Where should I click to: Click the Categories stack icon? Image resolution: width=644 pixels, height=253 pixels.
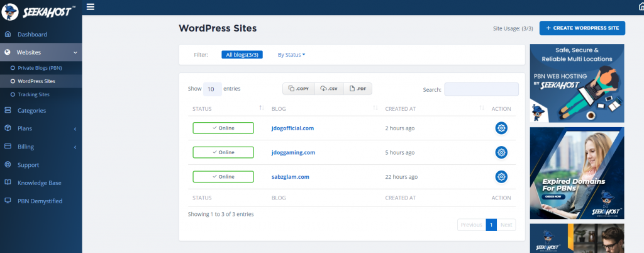8,111
